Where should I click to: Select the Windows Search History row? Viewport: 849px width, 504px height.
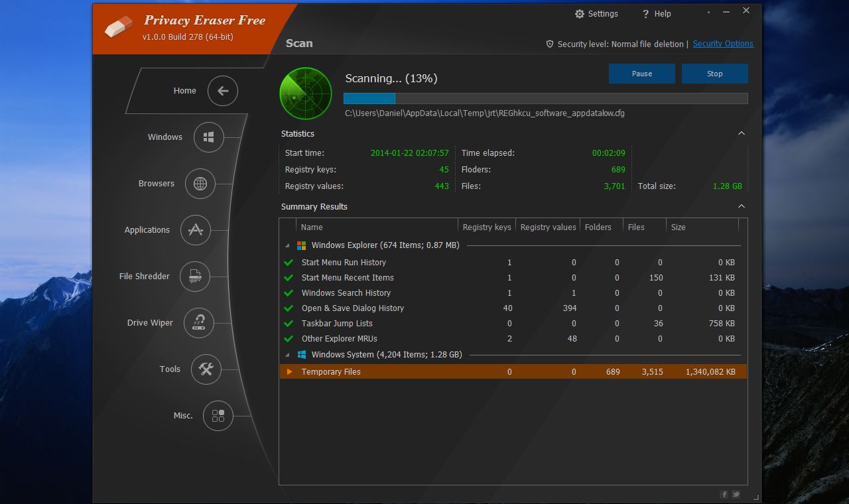(x=513, y=293)
